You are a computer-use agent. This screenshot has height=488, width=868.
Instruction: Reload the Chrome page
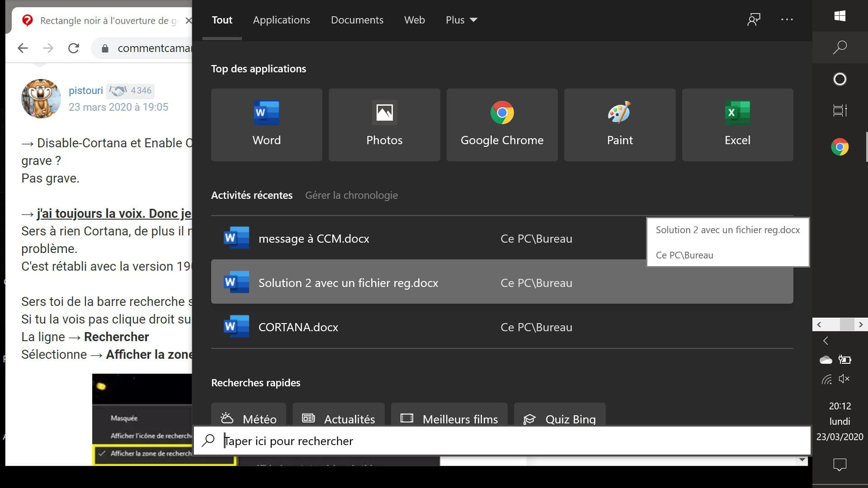(x=74, y=48)
